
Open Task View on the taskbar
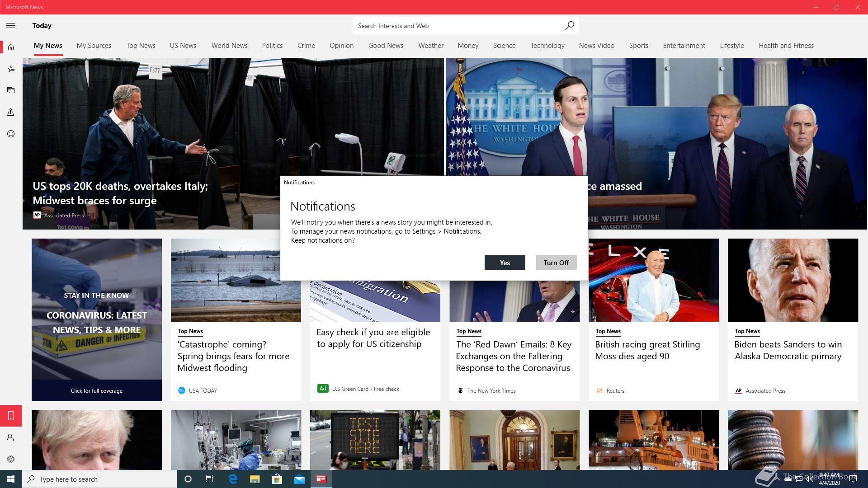pyautogui.click(x=210, y=479)
